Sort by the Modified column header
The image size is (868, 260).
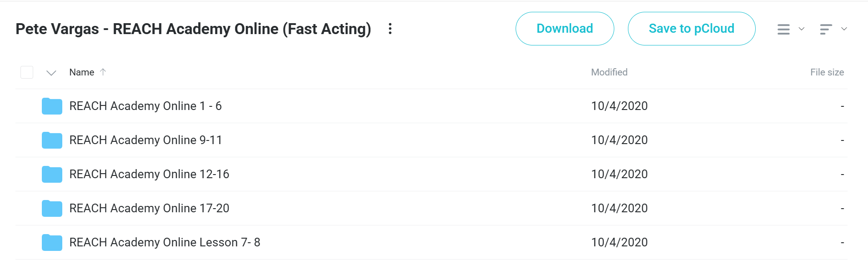tap(609, 72)
